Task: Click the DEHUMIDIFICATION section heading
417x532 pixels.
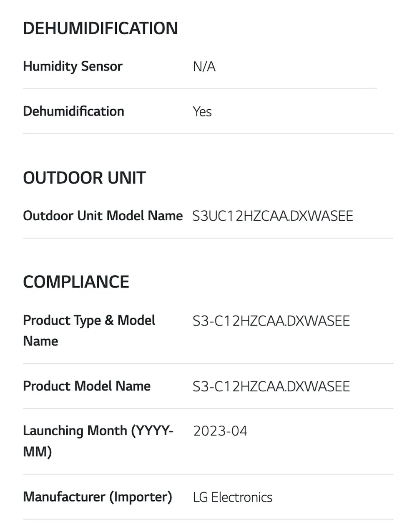Action: (x=100, y=28)
